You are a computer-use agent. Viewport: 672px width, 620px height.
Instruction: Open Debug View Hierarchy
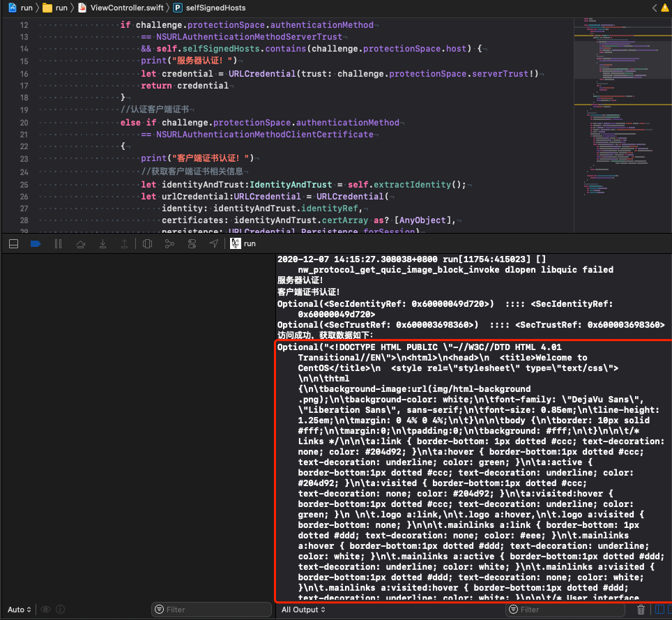pyautogui.click(x=147, y=243)
